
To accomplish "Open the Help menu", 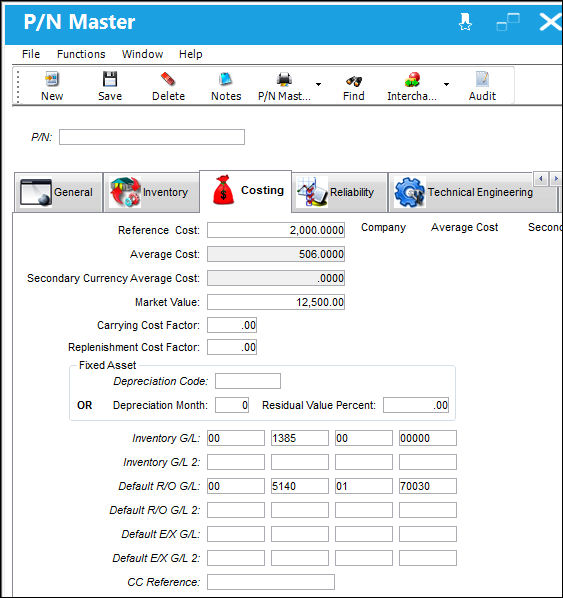I will [190, 54].
